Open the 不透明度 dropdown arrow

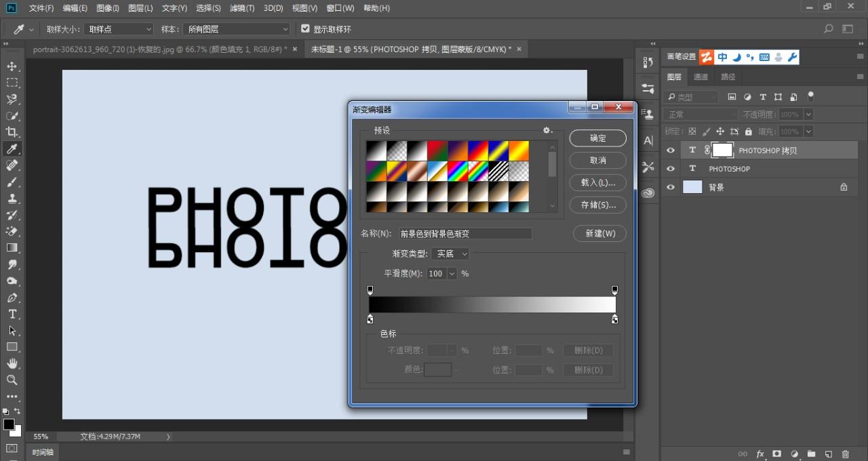coord(808,115)
